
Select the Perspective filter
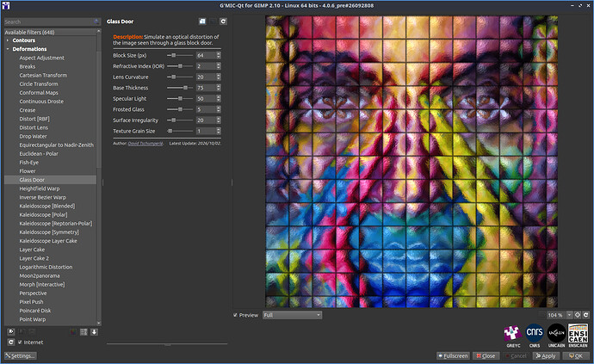pos(33,293)
